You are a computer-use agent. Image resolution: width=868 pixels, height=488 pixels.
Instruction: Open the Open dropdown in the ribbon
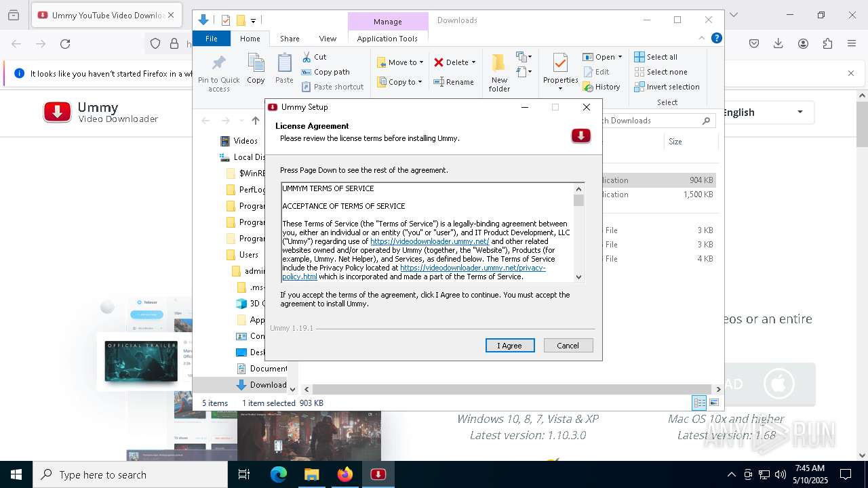pos(602,57)
